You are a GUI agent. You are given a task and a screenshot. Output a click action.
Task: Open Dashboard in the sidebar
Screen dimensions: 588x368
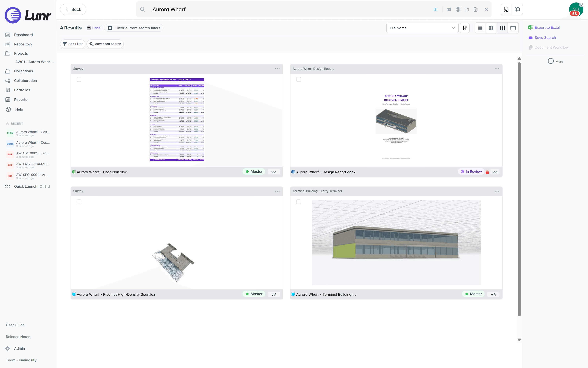pyautogui.click(x=23, y=35)
